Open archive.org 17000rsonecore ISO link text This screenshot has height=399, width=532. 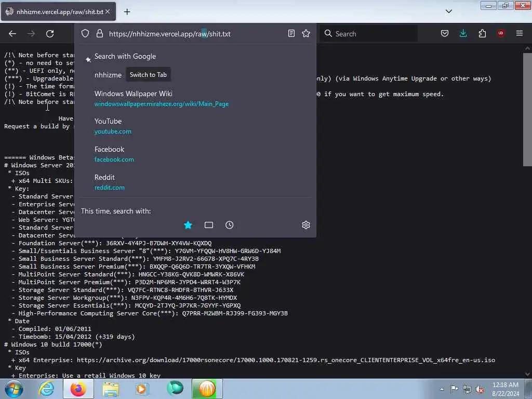click(x=286, y=360)
